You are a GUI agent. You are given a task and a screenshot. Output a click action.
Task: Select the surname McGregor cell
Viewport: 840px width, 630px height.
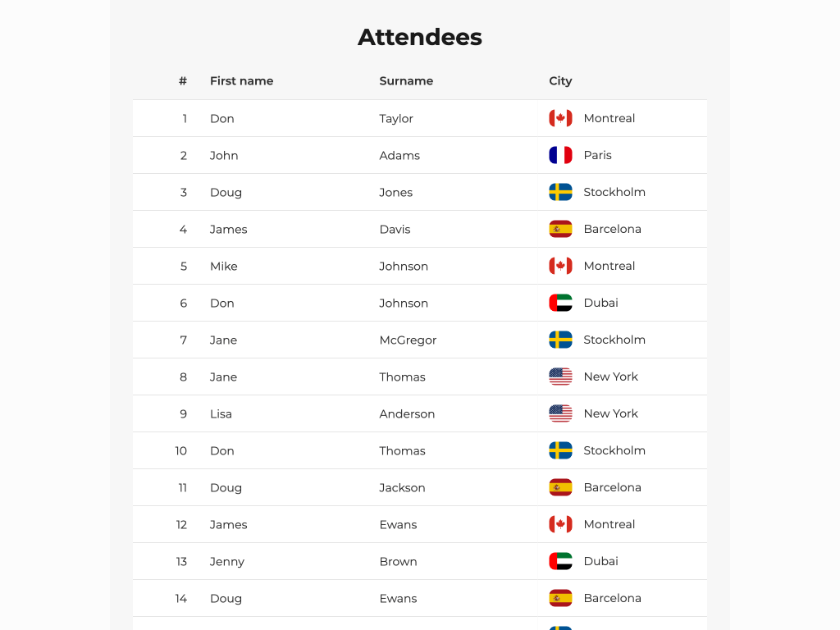(408, 340)
